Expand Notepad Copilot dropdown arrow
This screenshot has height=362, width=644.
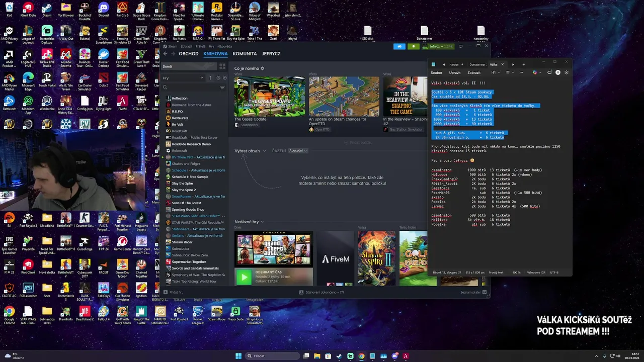(540, 72)
